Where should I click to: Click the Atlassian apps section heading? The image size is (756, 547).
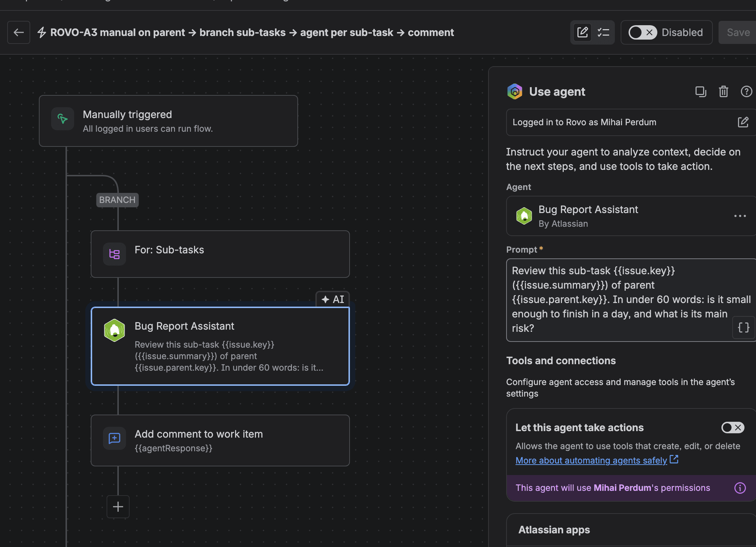554,530
